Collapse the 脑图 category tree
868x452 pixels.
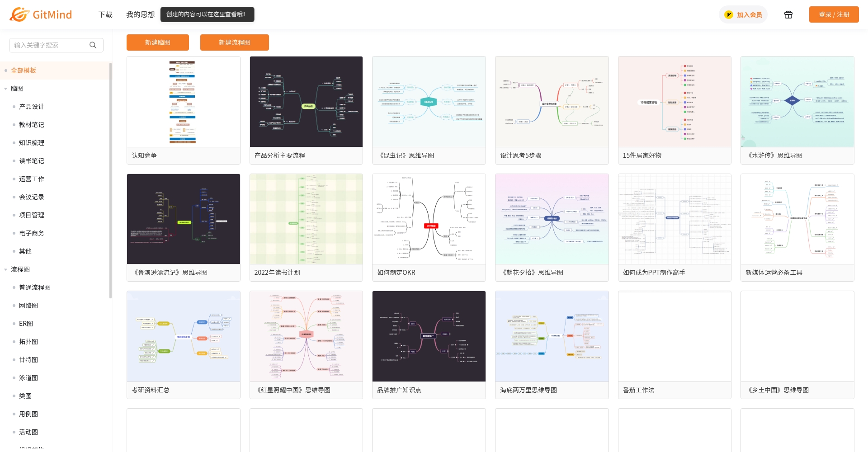pos(6,89)
